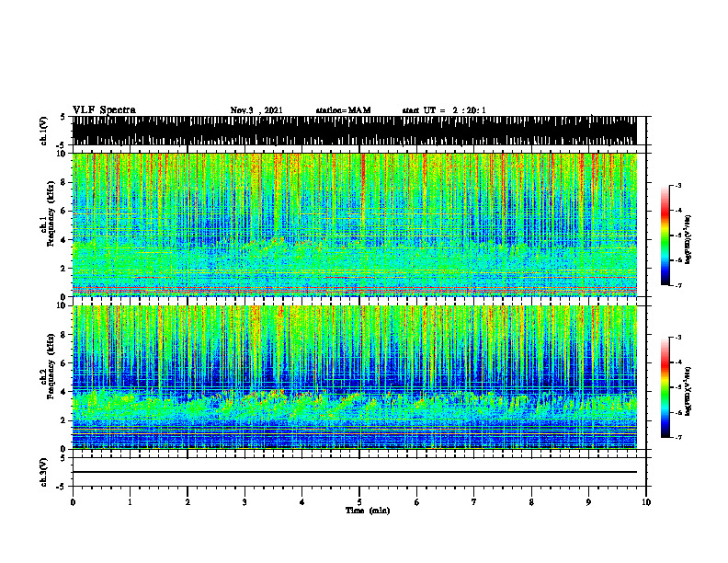Click the '-3' label on ch.2 color bar
This screenshot has width=728, height=563.
677,338
